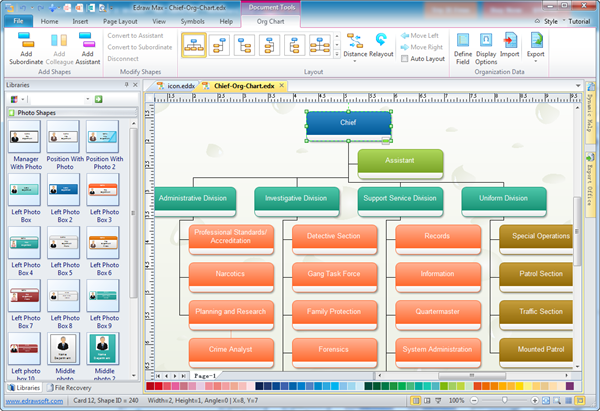The width and height of the screenshot is (600, 411).
Task: Open Define Field
Action: pyautogui.click(x=463, y=49)
